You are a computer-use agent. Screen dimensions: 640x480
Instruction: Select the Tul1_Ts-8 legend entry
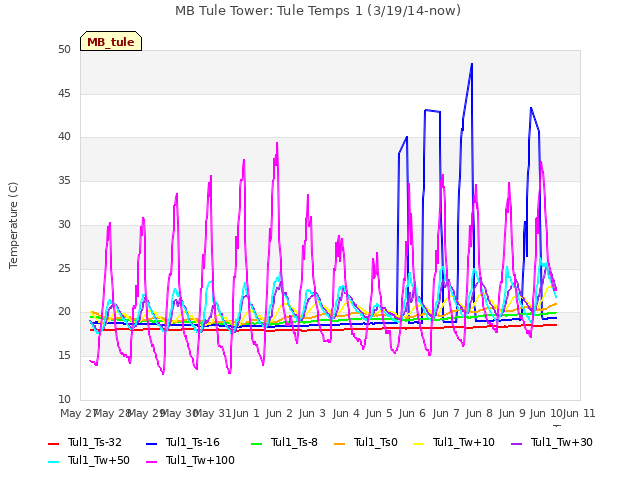pos(284,442)
